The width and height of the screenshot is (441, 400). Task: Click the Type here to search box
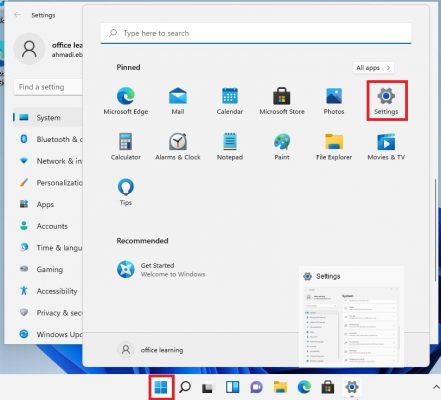point(256,33)
